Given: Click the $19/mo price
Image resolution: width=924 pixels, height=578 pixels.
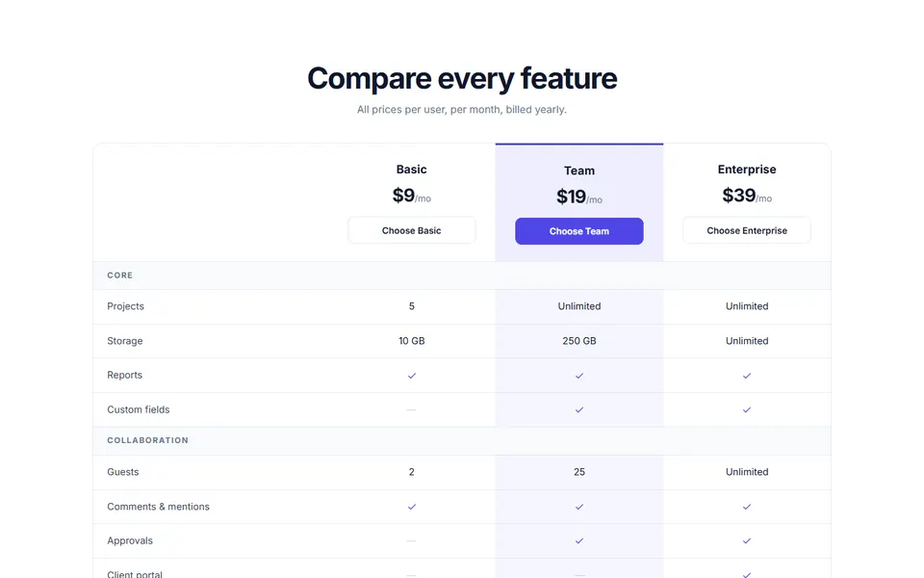Looking at the screenshot, I should [579, 197].
